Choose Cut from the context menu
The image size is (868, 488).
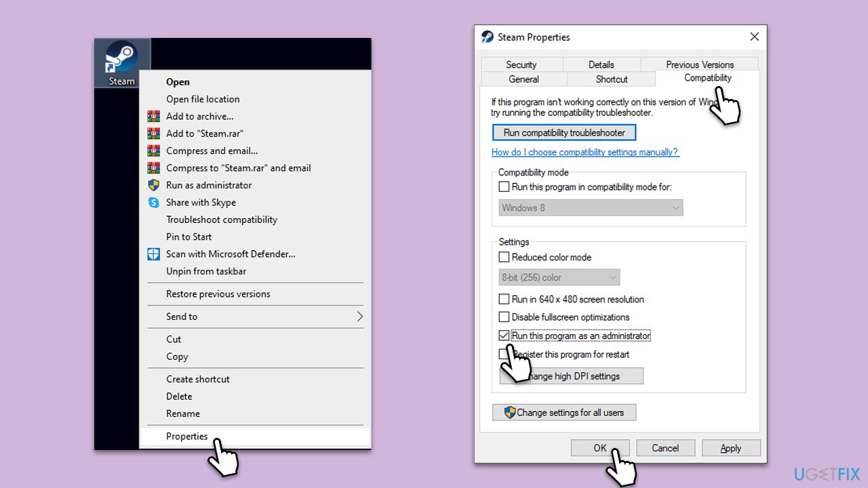coord(255,340)
